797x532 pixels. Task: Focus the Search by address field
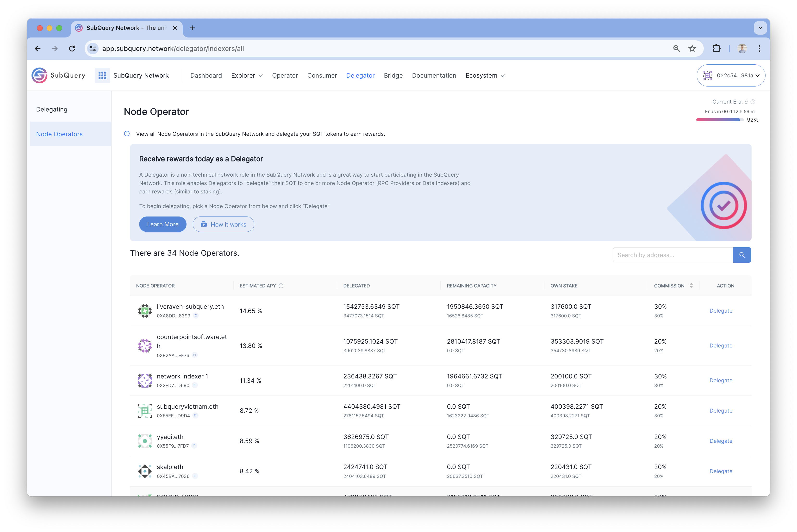click(x=673, y=255)
